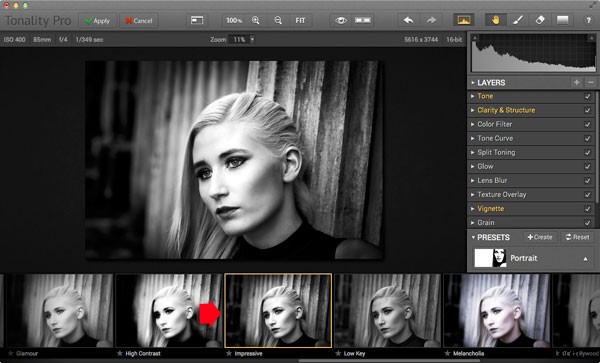
Task: Select the Low Key preset thumbnail
Action: pyautogui.click(x=387, y=311)
